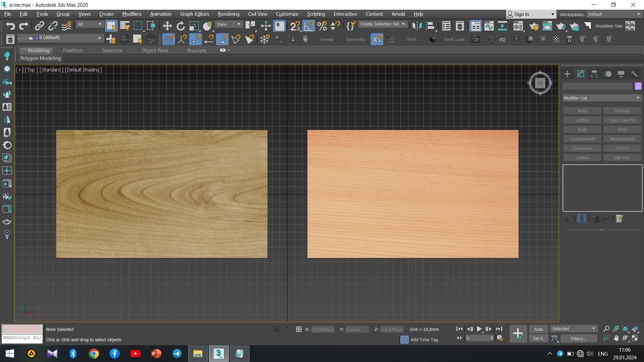This screenshot has width=644, height=362.
Task: Open the Material Editor icon
Action: (x=518, y=26)
